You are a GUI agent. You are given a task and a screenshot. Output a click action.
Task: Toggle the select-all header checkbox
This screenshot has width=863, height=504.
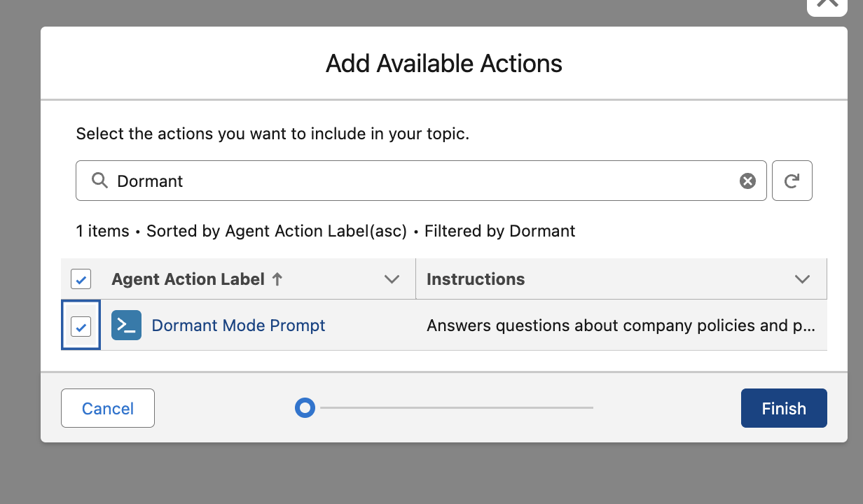tap(81, 280)
